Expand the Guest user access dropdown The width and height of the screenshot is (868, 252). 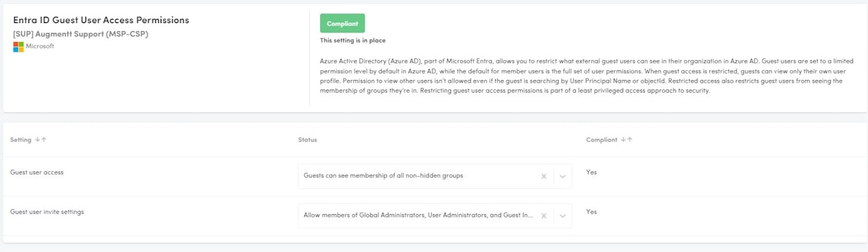click(x=562, y=176)
